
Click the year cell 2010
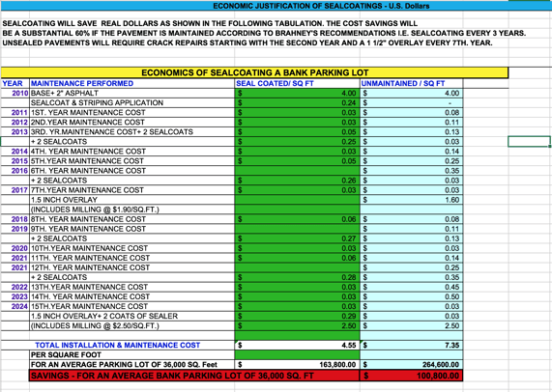tap(15, 93)
